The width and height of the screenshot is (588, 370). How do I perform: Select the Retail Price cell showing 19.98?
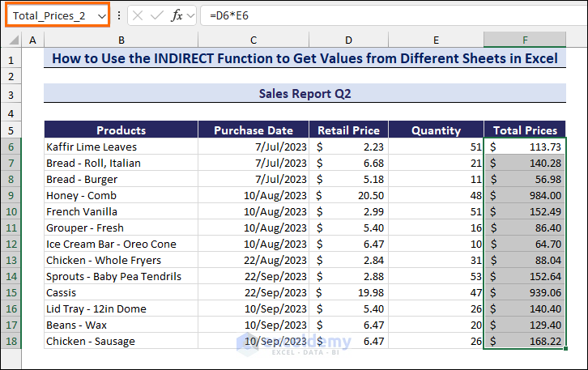(x=348, y=292)
